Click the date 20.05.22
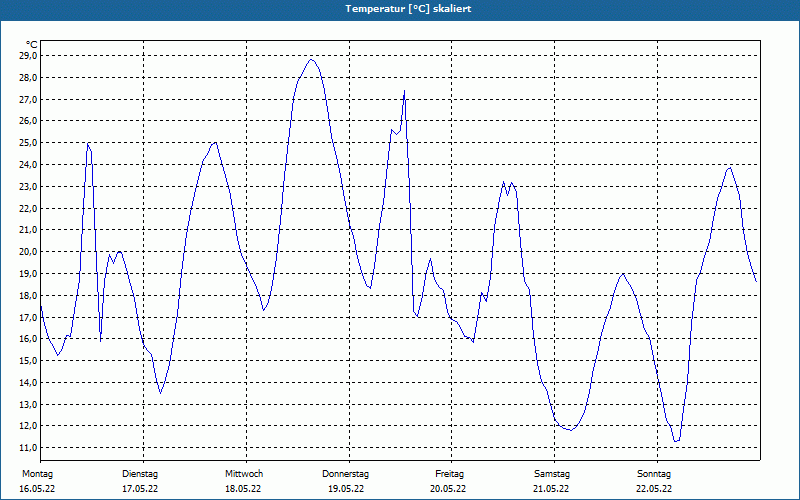The image size is (800, 500). [448, 489]
